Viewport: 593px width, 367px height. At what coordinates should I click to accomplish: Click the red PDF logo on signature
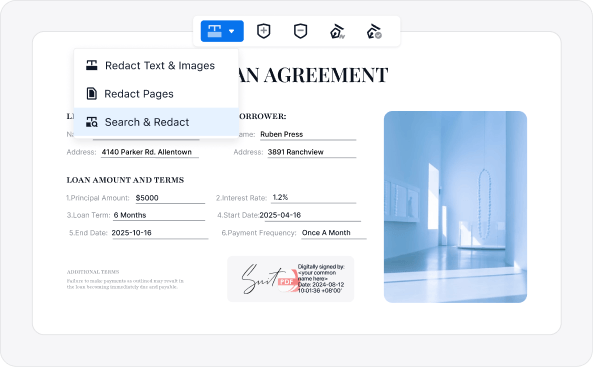(288, 281)
